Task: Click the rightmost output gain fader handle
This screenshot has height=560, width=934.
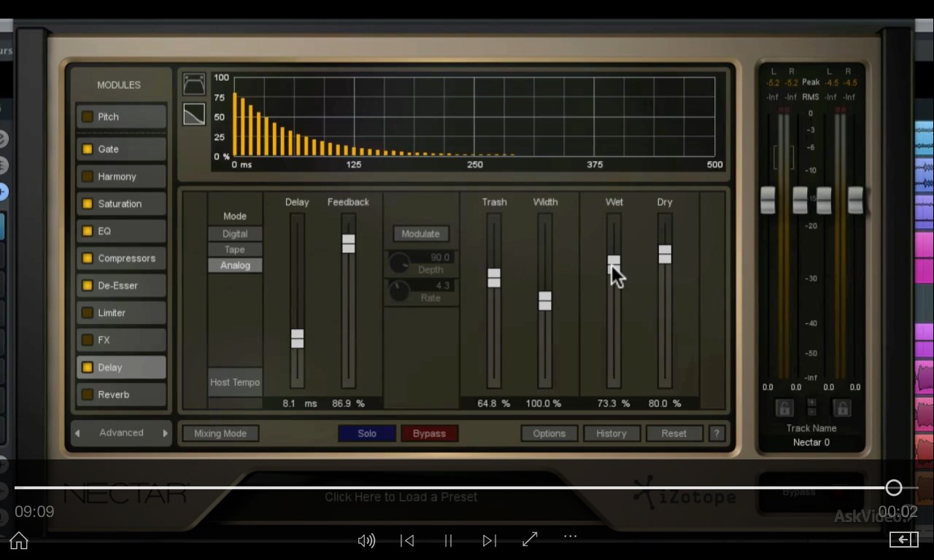Action: 855,200
